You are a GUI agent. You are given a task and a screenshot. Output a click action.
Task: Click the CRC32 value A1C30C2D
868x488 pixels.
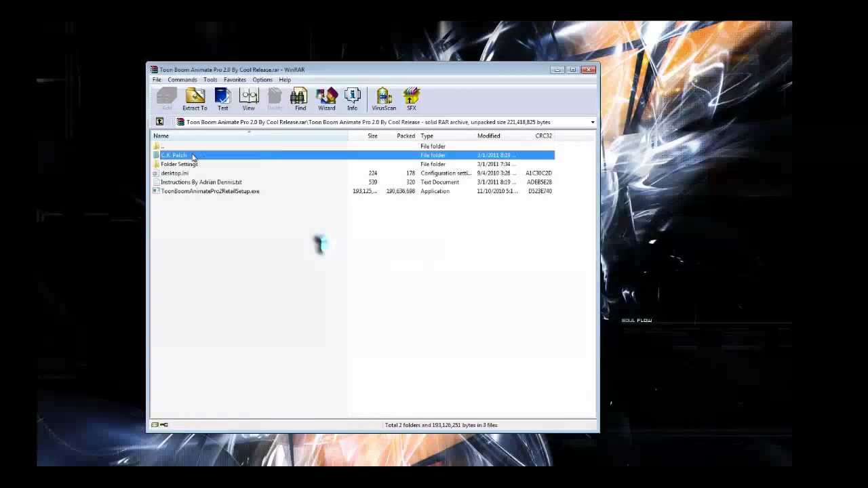[x=538, y=173]
